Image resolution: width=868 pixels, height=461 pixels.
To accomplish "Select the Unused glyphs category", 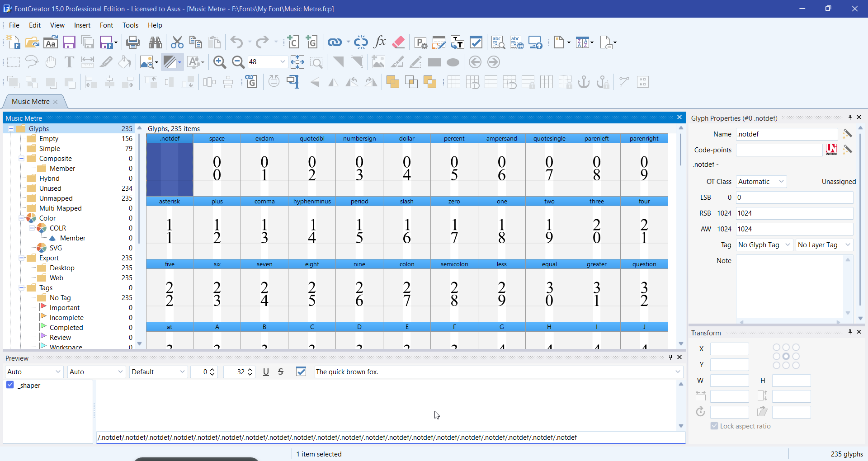I will pos(50,188).
